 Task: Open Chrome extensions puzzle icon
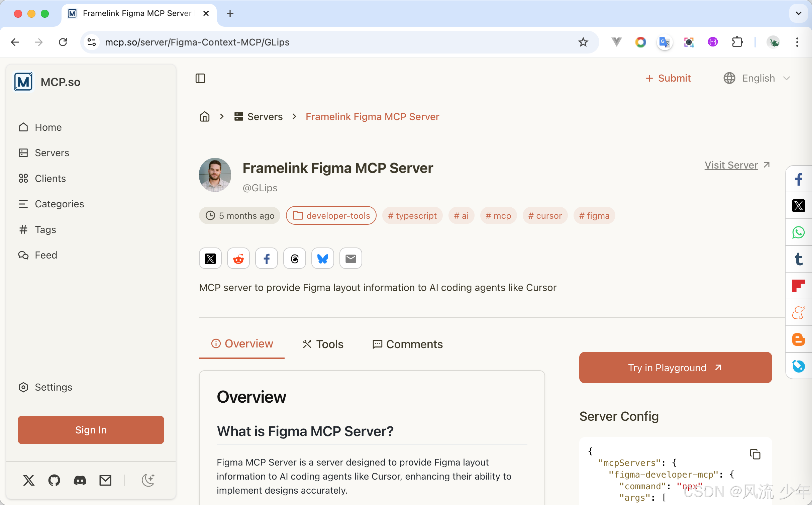click(x=737, y=42)
